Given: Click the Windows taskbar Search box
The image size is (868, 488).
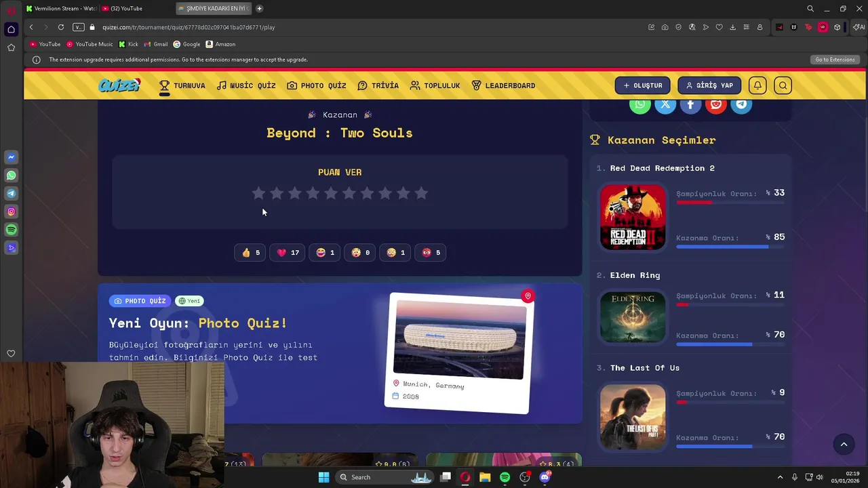Looking at the screenshot, I should [x=386, y=477].
